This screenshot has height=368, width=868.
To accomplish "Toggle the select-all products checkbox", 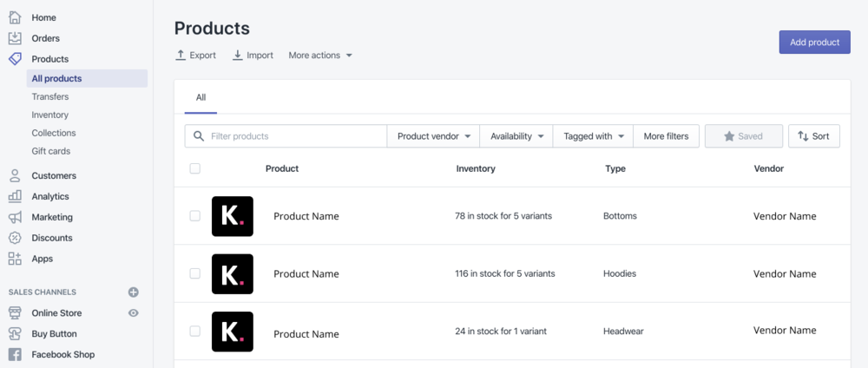I will pyautogui.click(x=195, y=168).
